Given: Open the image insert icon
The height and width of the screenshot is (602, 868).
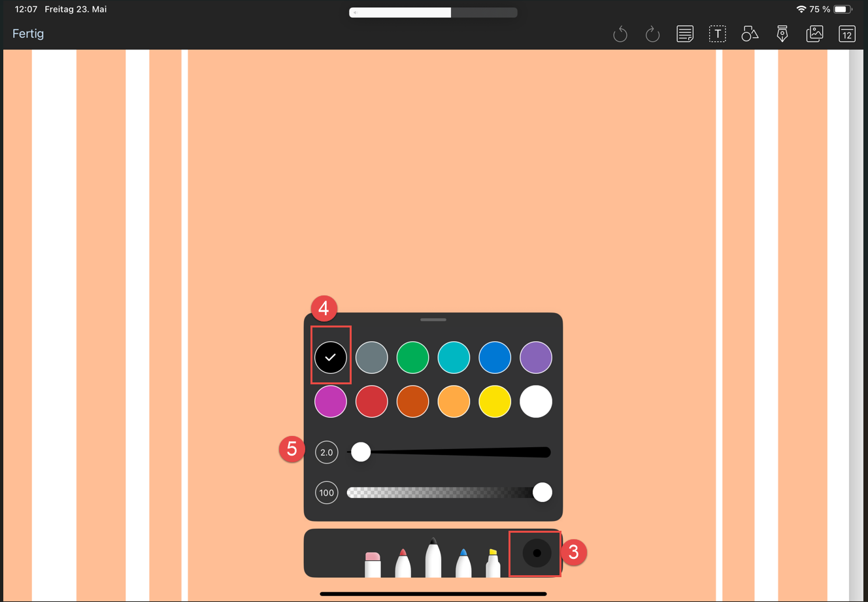Looking at the screenshot, I should click(x=814, y=34).
